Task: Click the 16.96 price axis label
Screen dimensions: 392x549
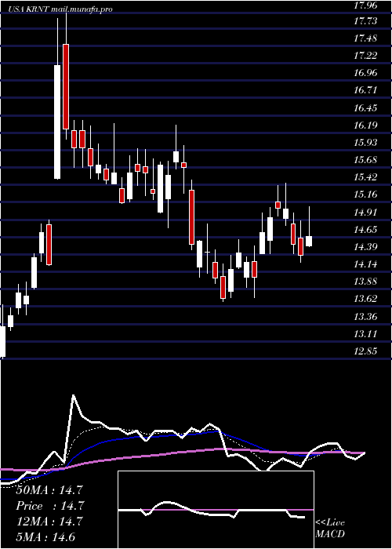Action: (365, 73)
